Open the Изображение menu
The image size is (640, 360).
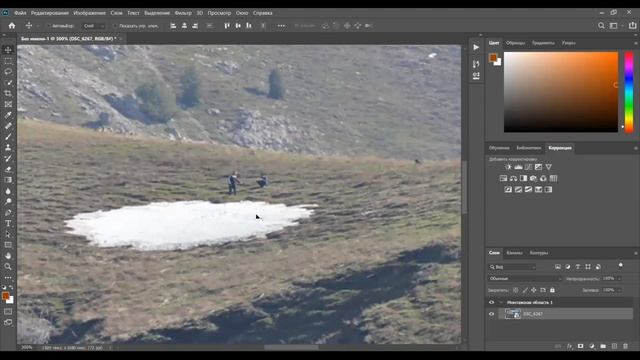pyautogui.click(x=89, y=13)
